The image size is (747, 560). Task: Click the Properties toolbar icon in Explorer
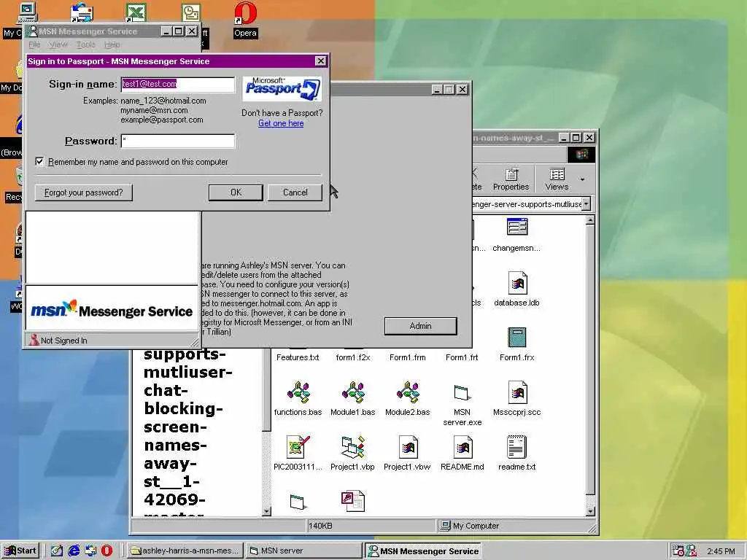click(x=511, y=179)
